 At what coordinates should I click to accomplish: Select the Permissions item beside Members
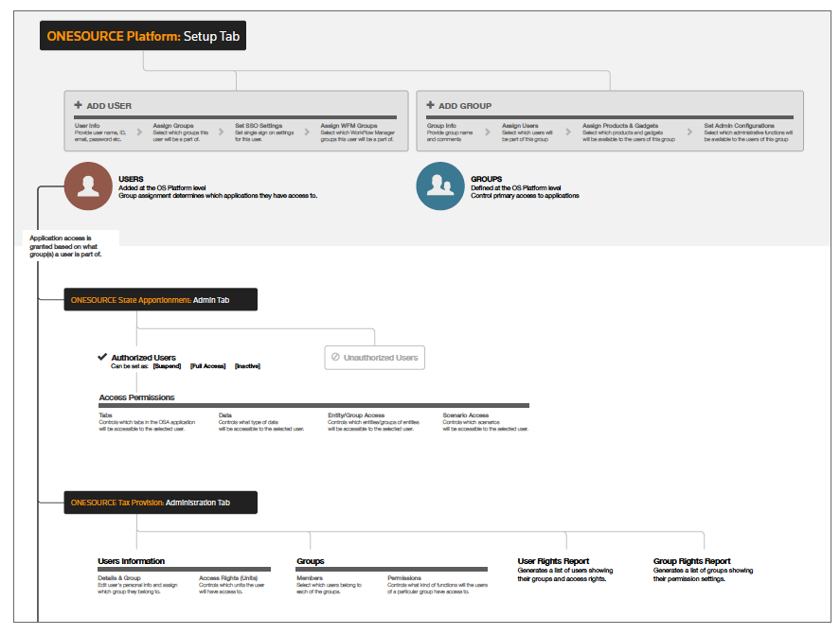(438, 585)
